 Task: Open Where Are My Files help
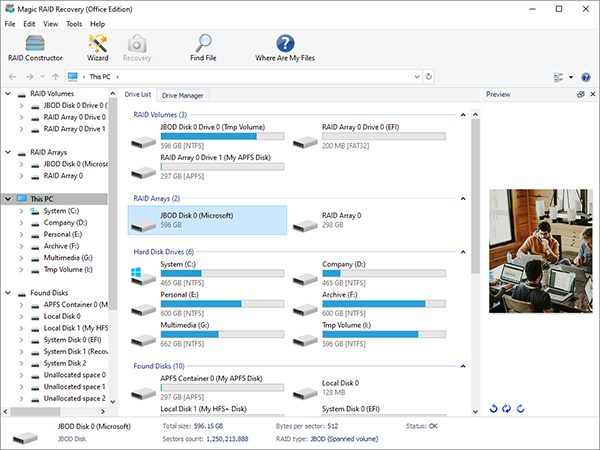point(285,48)
